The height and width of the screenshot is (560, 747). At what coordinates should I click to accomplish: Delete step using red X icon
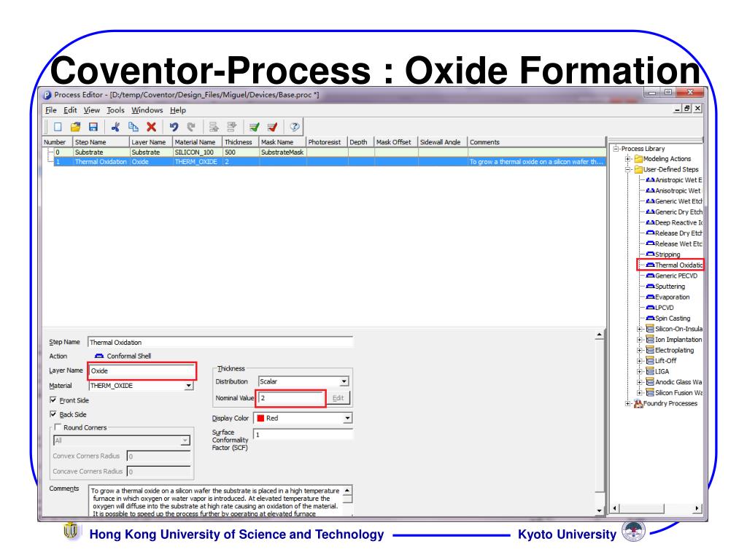click(152, 127)
